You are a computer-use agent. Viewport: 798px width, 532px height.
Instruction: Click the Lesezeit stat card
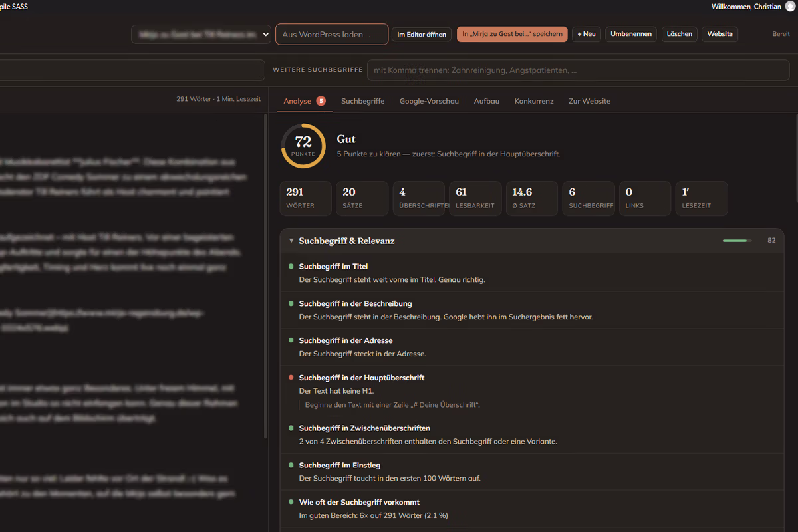(x=702, y=198)
